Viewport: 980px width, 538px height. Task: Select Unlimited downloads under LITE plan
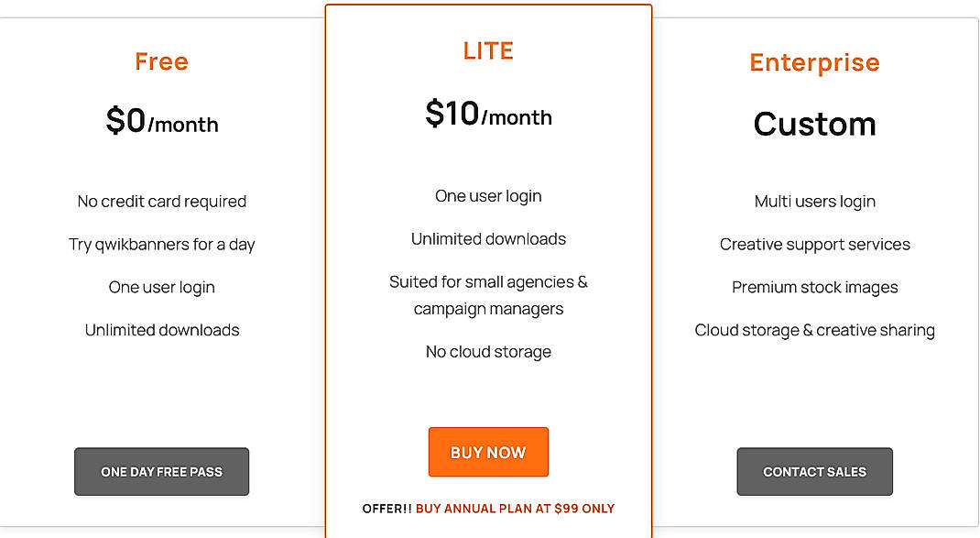pos(488,238)
